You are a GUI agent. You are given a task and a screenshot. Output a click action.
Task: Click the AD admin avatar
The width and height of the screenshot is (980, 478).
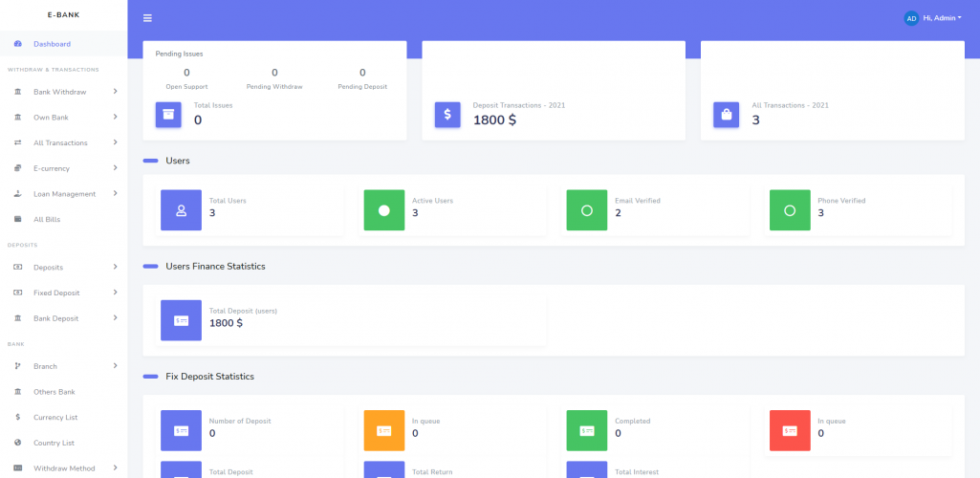[x=911, y=18]
